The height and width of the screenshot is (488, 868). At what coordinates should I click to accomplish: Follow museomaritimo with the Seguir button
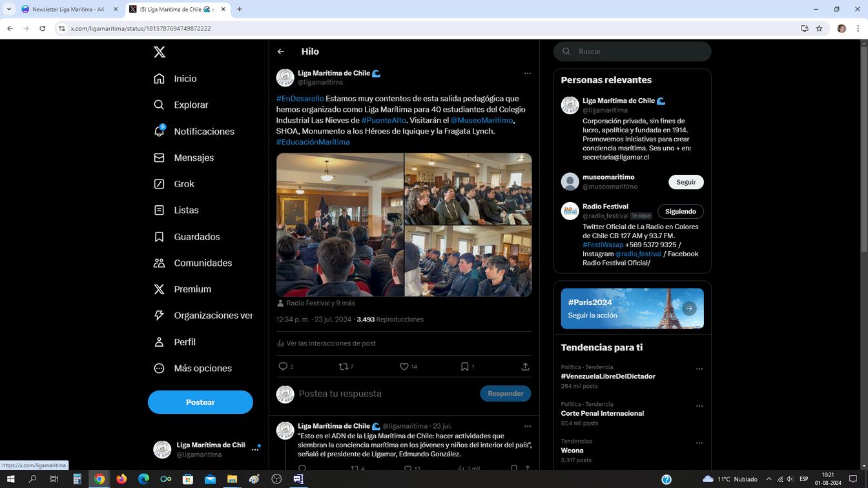[686, 182]
